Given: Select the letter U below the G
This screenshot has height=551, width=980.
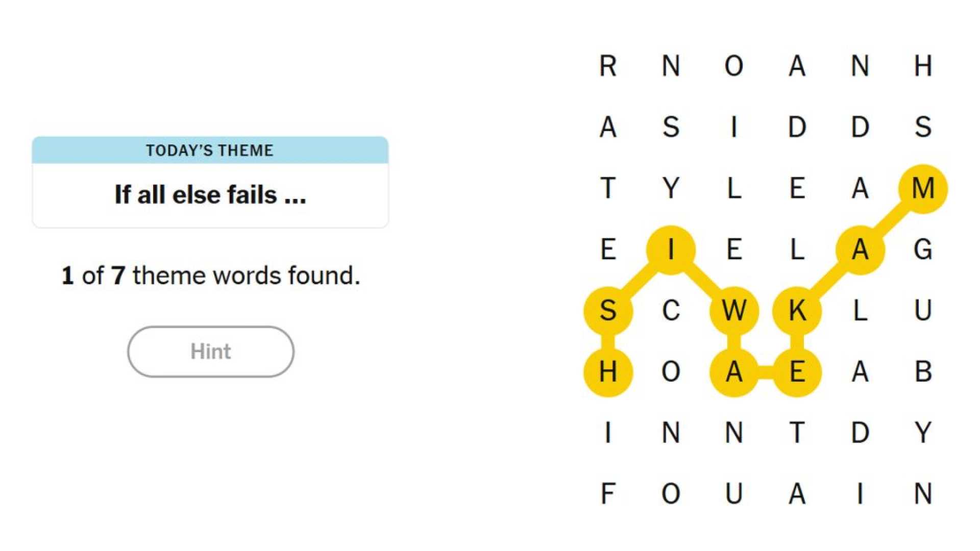Looking at the screenshot, I should pyautogui.click(x=923, y=311).
